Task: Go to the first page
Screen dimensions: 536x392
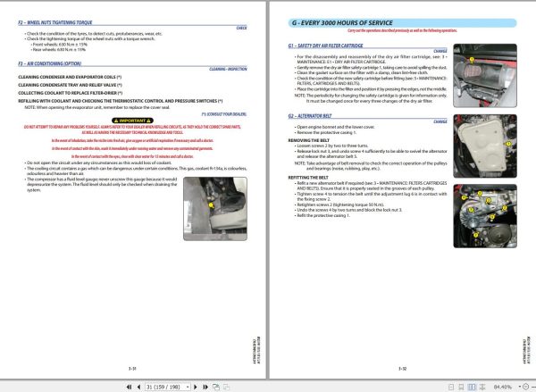Action: click(x=129, y=387)
